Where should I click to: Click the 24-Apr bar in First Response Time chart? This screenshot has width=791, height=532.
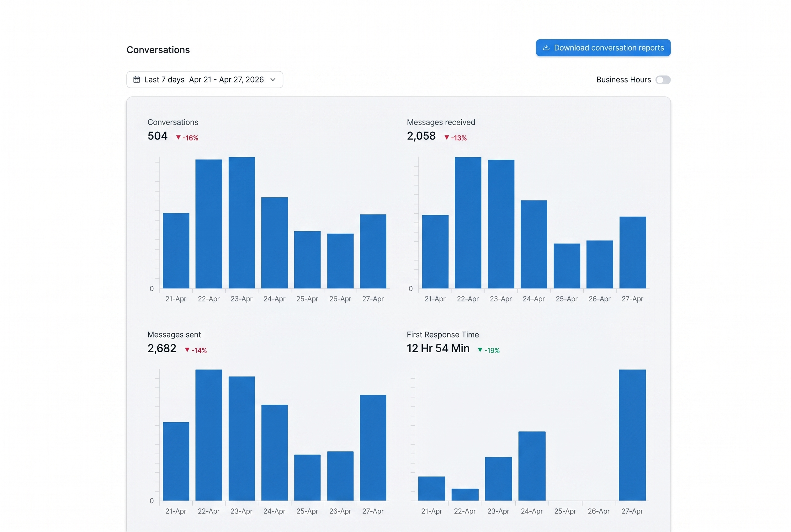(532, 466)
